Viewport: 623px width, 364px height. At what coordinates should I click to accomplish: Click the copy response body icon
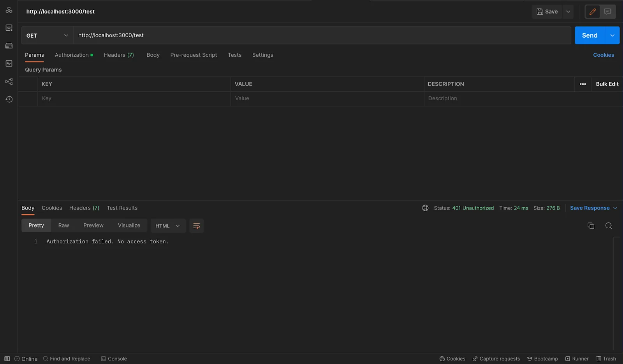(591, 226)
